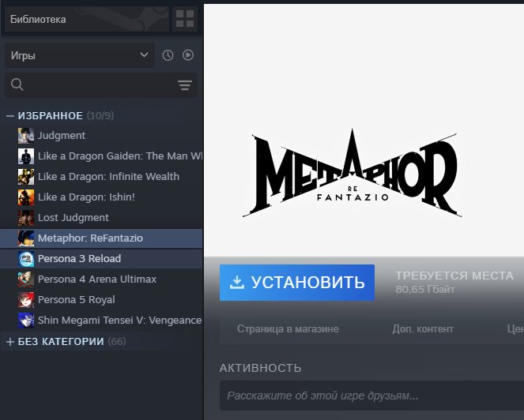Select Lost Judgment in favorites list
This screenshot has width=524, height=420.
(x=101, y=218)
